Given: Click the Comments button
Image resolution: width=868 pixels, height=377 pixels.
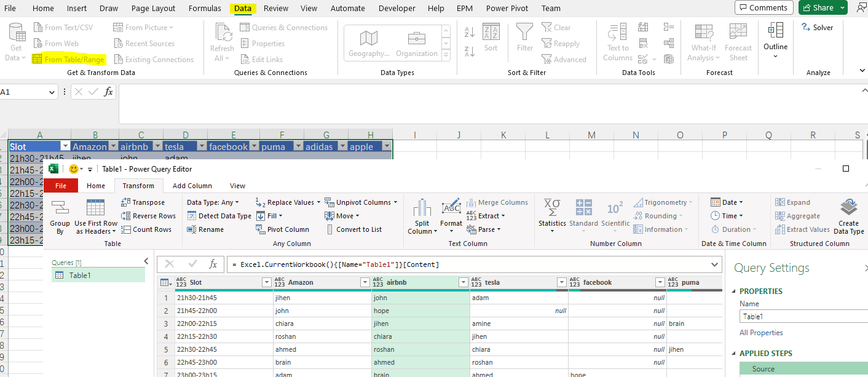Looking at the screenshot, I should click(x=763, y=7).
